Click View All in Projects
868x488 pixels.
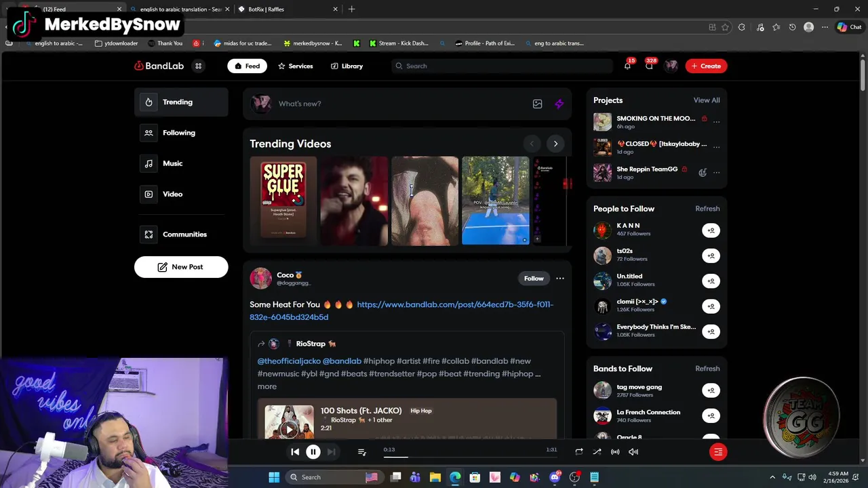pyautogui.click(x=707, y=100)
